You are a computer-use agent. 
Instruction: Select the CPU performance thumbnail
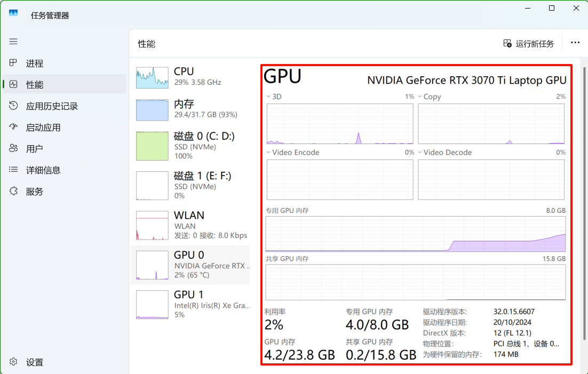[152, 77]
